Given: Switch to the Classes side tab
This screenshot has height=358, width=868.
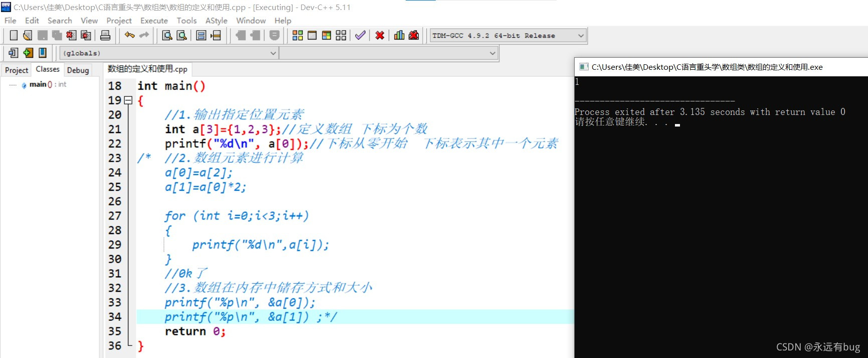Looking at the screenshot, I should pos(48,69).
